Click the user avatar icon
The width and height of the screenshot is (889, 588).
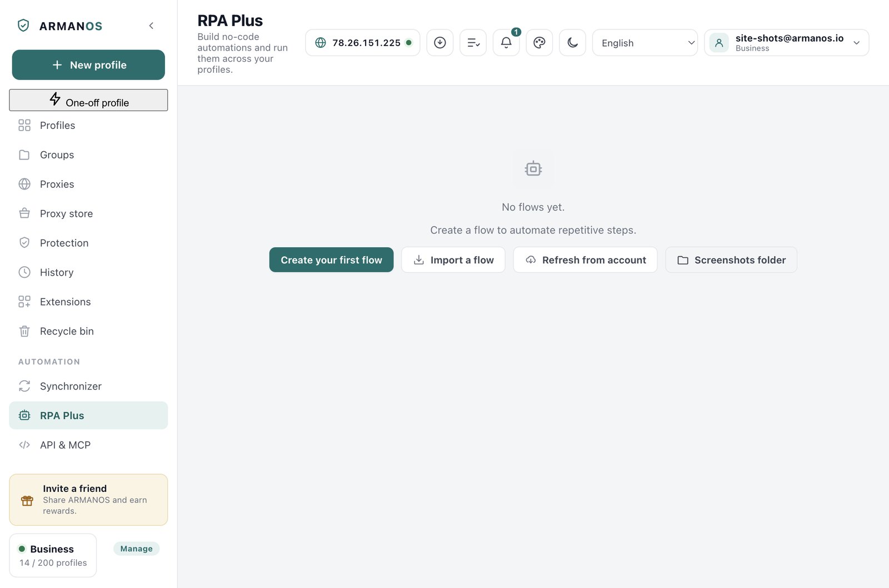point(719,43)
